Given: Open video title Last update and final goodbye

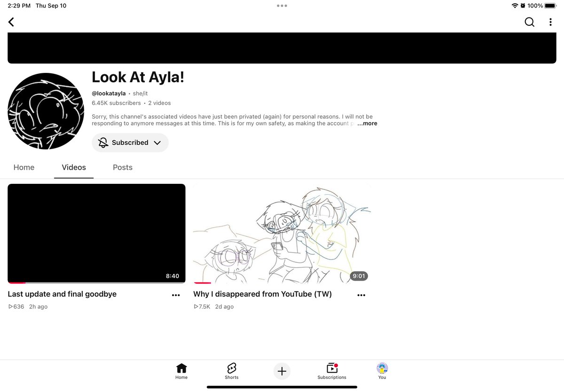Looking at the screenshot, I should point(62,294).
